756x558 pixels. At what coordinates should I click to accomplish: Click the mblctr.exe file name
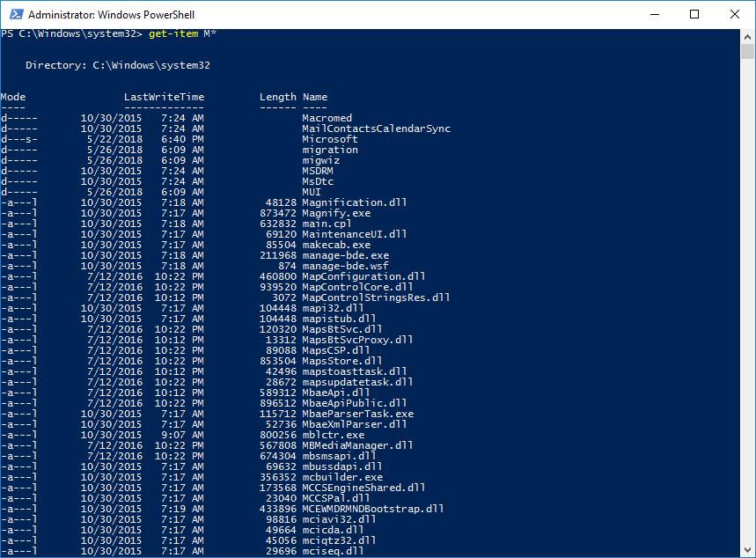[333, 435]
